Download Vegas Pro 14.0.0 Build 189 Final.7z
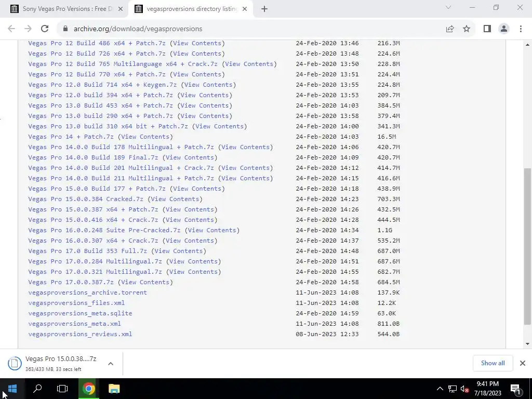 [x=93, y=157]
